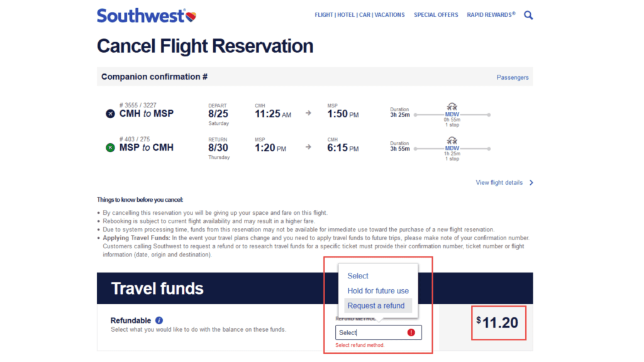Click the connecting planes icon for departure

tap(452, 106)
